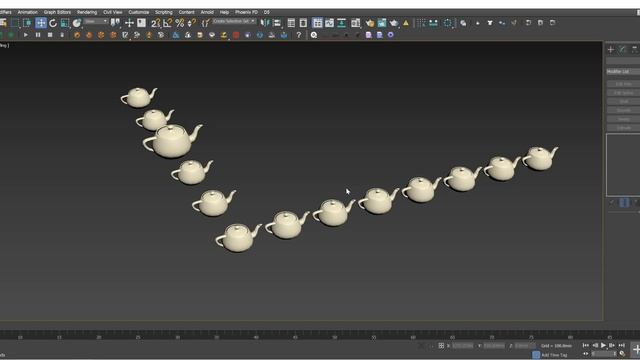Toggle the Angle Snap button
Screen dimensions: 640x360
pos(168,23)
